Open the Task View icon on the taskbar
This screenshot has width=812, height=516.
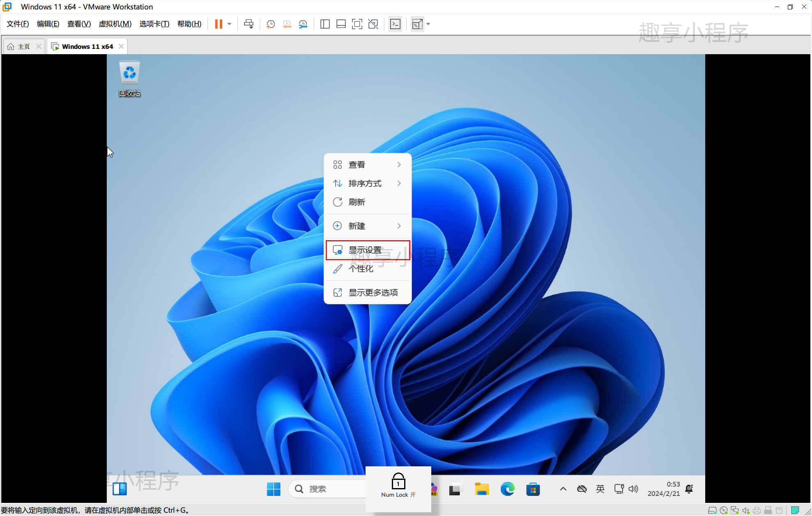[455, 489]
